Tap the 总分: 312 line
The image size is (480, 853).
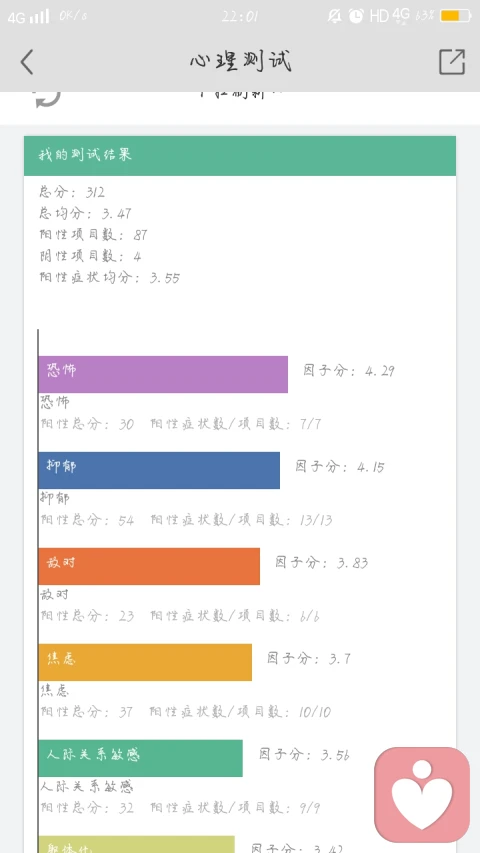72,192
